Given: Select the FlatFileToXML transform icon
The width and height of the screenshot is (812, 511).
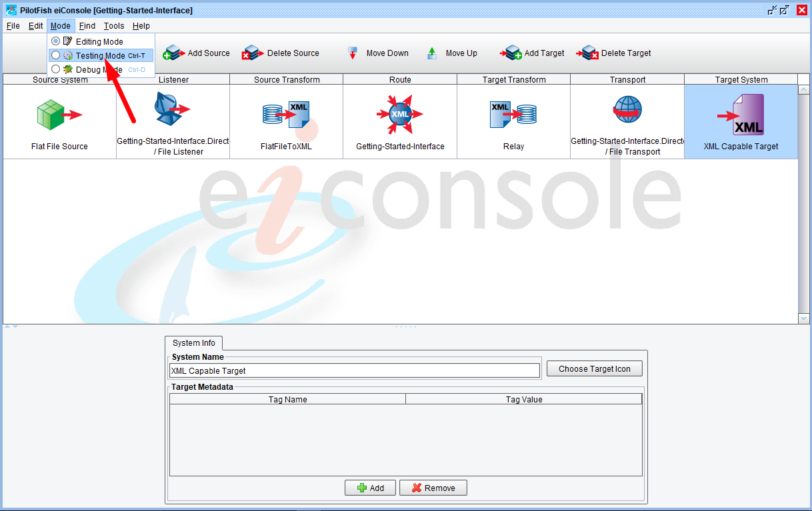Looking at the screenshot, I should pyautogui.click(x=286, y=115).
